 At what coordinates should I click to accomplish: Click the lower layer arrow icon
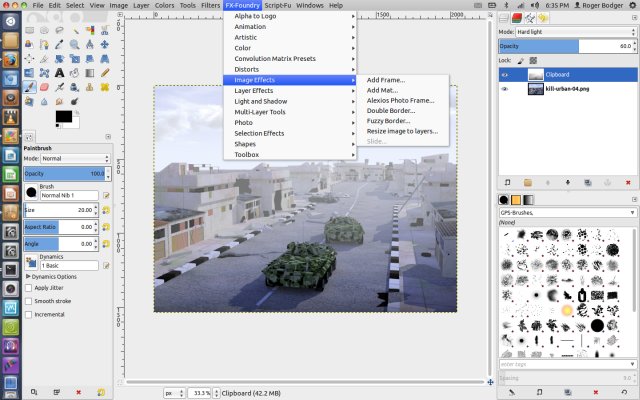[568, 182]
